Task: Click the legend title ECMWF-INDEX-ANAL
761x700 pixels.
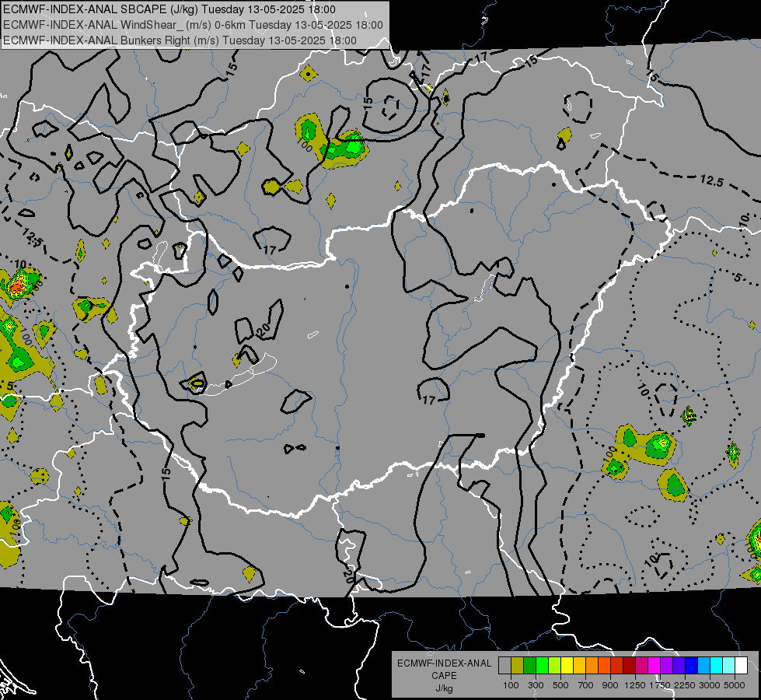Action: (444, 663)
